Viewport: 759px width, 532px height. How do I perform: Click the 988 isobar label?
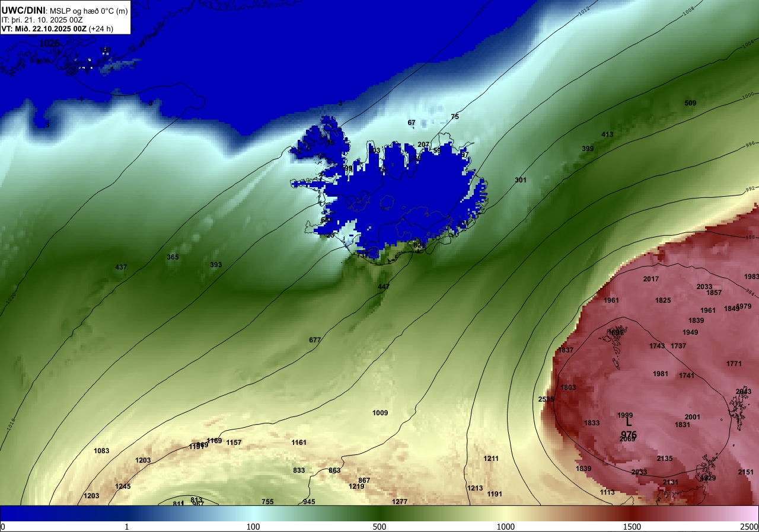tap(751, 237)
